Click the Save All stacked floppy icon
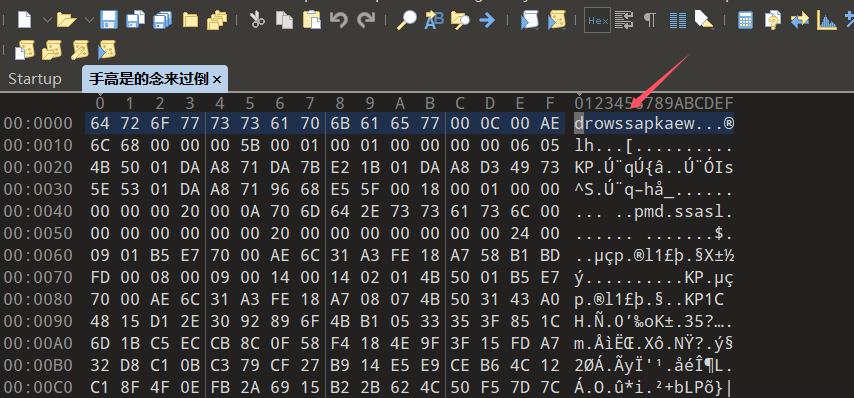Image resolution: width=854 pixels, height=398 pixels. point(162,21)
